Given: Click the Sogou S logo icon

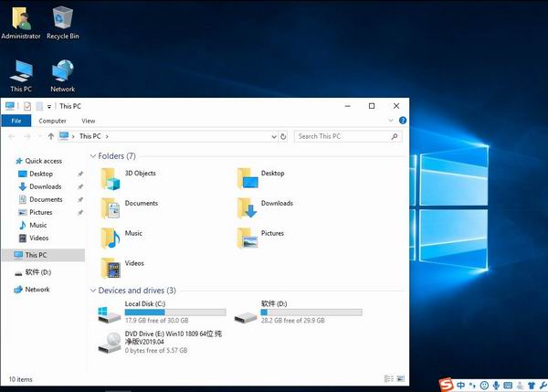Looking at the screenshot, I should (x=447, y=385).
